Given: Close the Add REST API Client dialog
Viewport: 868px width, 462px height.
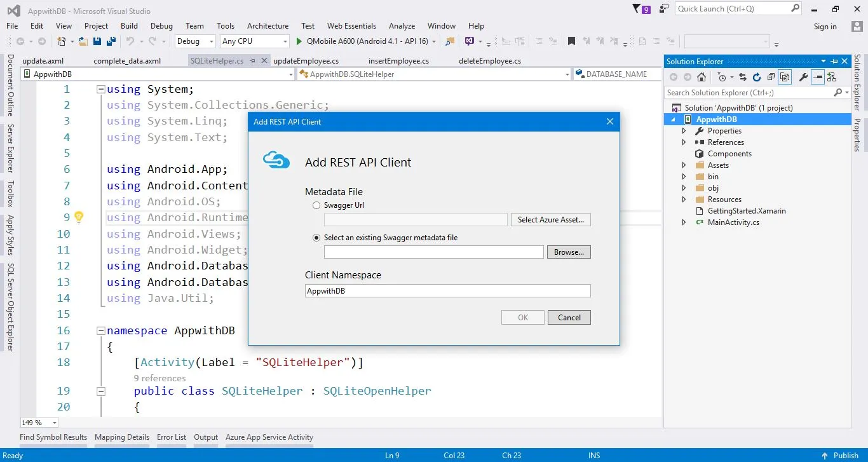Looking at the screenshot, I should click(x=610, y=122).
